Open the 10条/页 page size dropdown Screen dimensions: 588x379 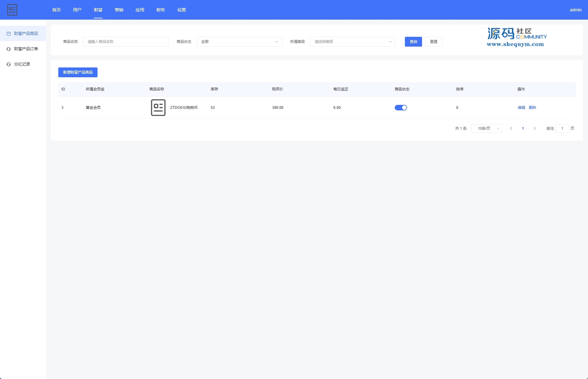coord(486,128)
